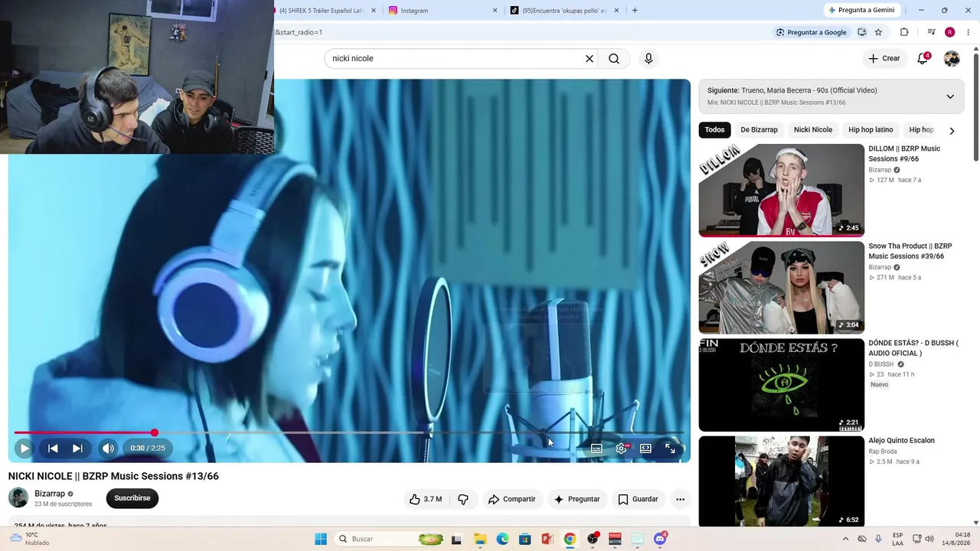Open the Bizarrap channel name link

(x=50, y=494)
